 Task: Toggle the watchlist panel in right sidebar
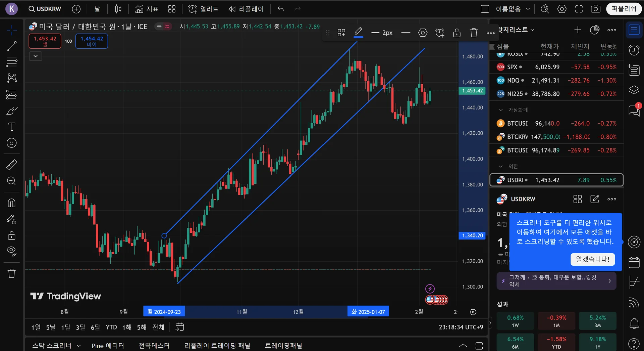[x=634, y=30]
